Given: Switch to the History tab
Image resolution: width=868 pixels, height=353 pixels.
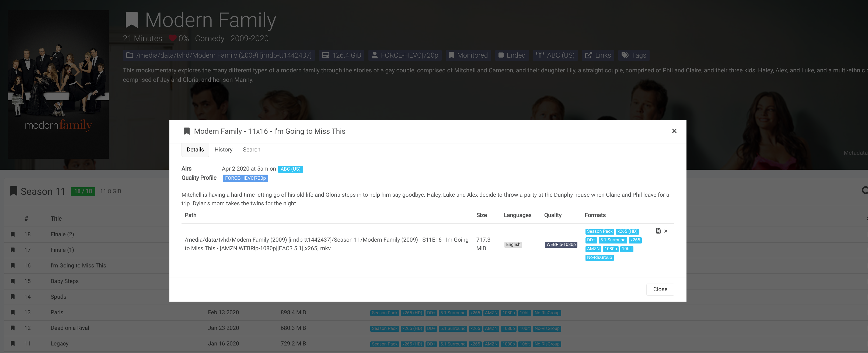Looking at the screenshot, I should click(224, 149).
